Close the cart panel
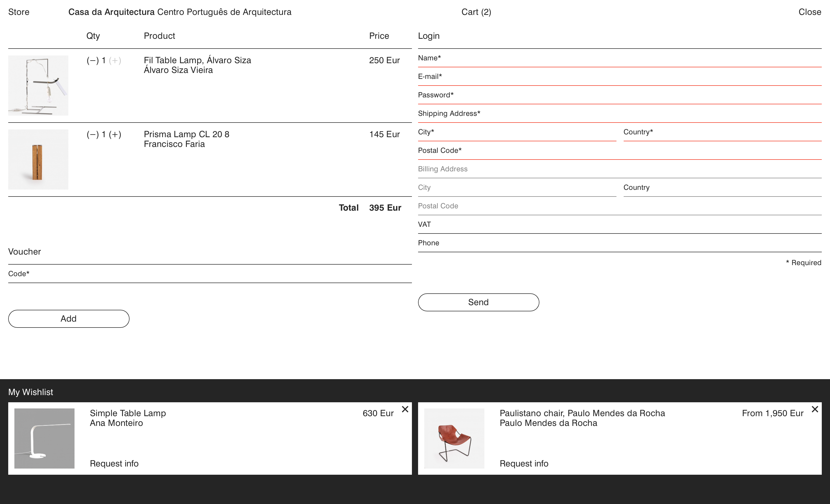The image size is (830, 504). [809, 12]
